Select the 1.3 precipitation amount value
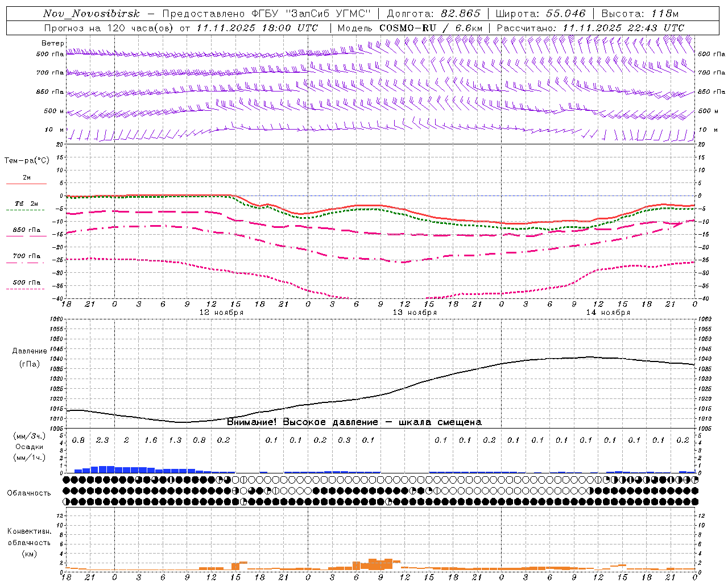The width and height of the screenshot is (728, 582). click(175, 440)
